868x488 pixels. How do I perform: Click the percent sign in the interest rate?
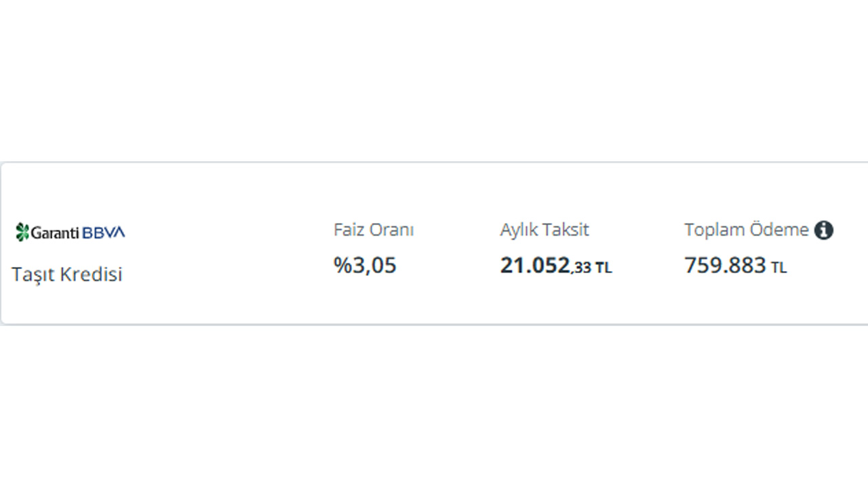pos(340,265)
